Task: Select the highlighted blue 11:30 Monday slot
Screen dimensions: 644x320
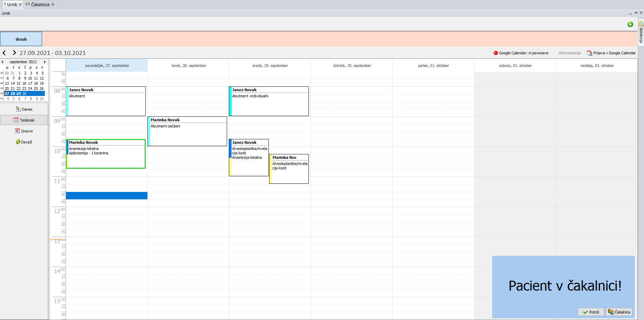Action: click(106, 196)
